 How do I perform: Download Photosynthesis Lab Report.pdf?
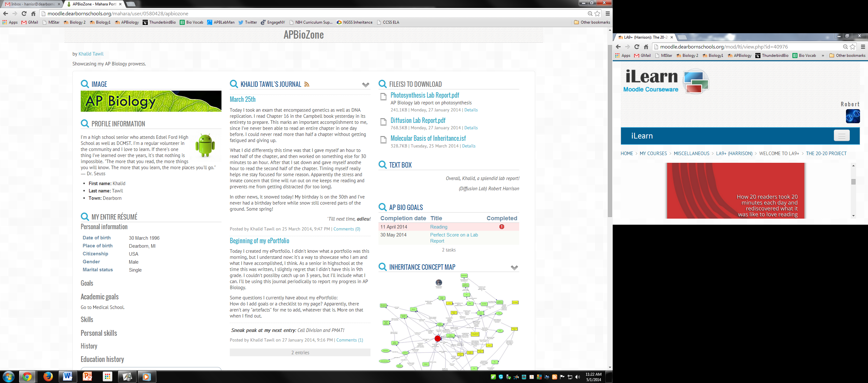424,95
